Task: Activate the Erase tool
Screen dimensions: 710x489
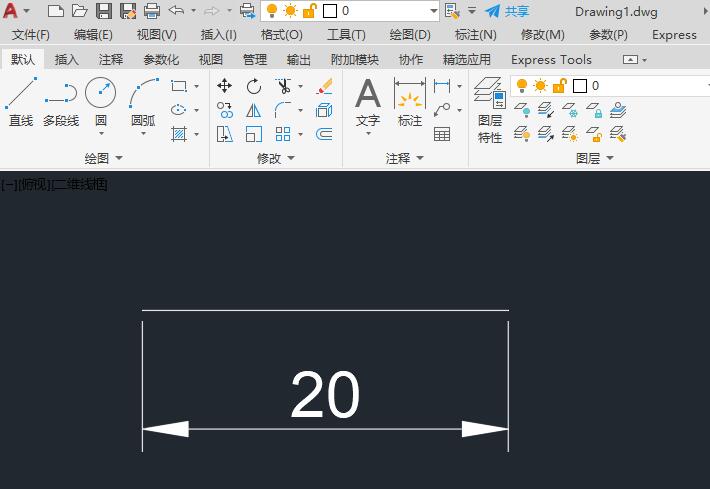Action: [x=324, y=86]
